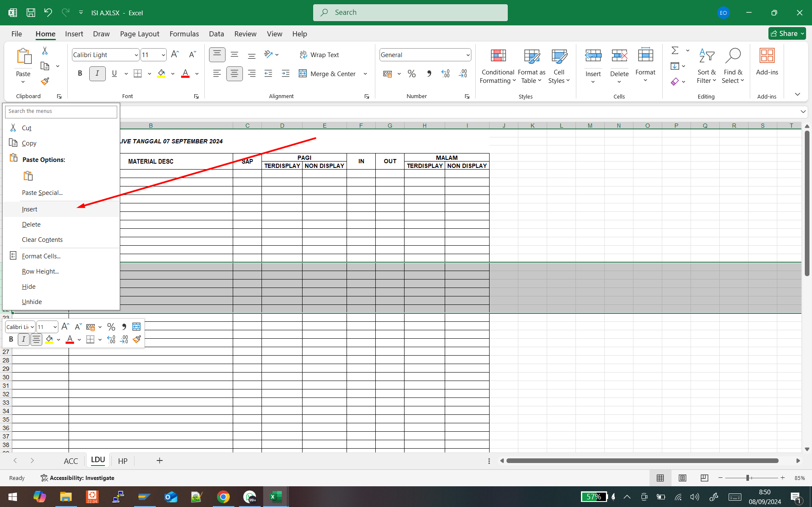Screen dimensions: 812x507
Task: Click the Cut scissors icon in ribbon
Action: [x=45, y=51]
